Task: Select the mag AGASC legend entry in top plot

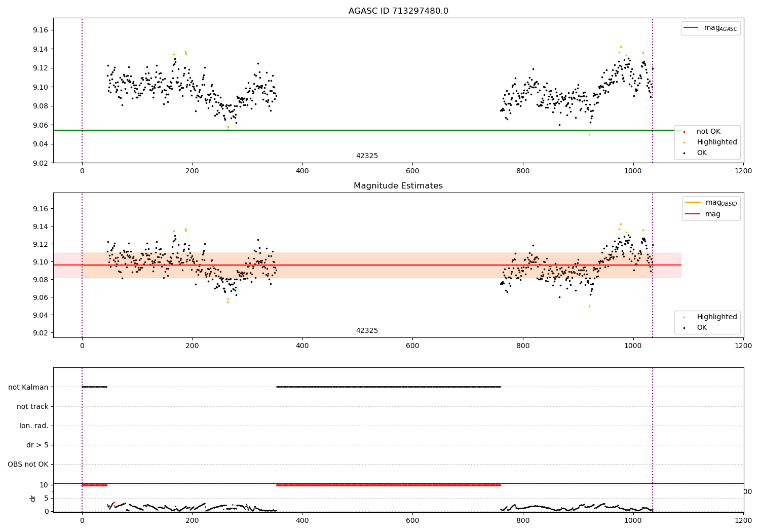Action: coord(710,28)
